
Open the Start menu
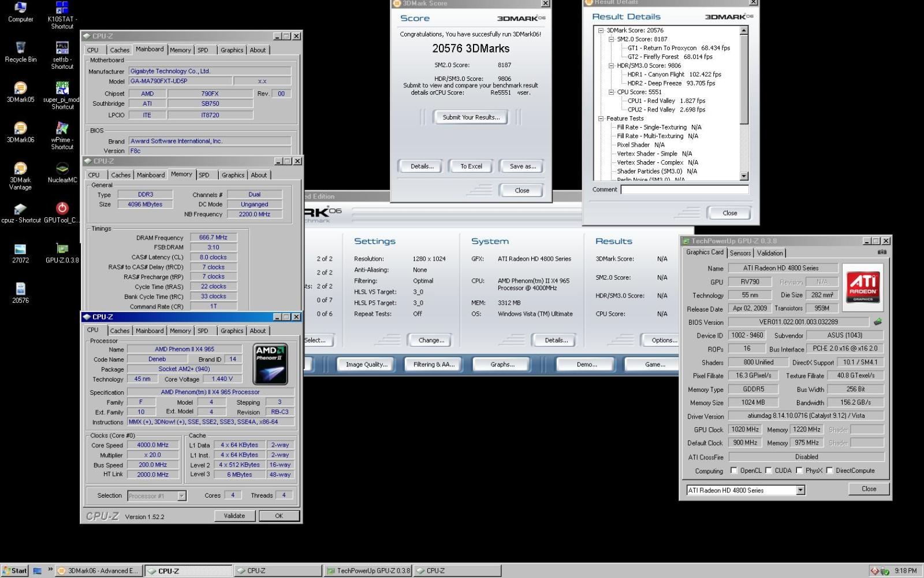pyautogui.click(x=14, y=571)
